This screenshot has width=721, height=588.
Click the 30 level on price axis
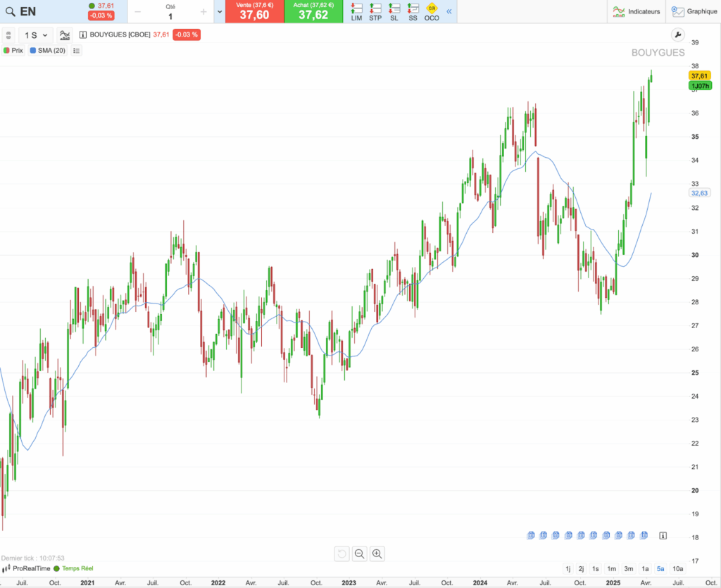[x=695, y=255]
